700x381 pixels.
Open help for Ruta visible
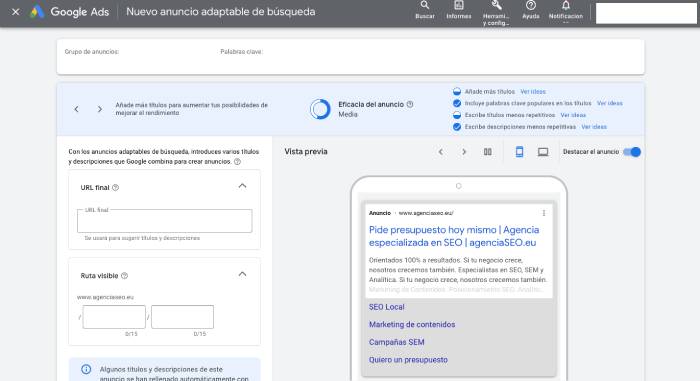125,276
